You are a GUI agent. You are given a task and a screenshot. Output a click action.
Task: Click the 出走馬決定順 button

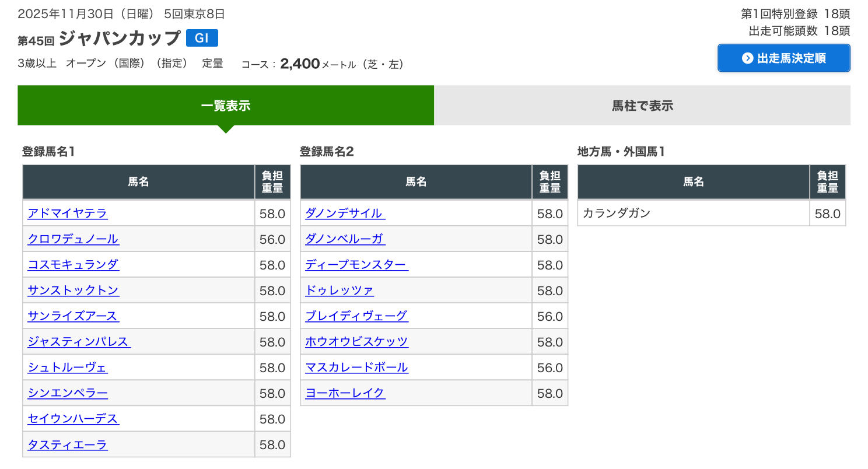point(783,58)
